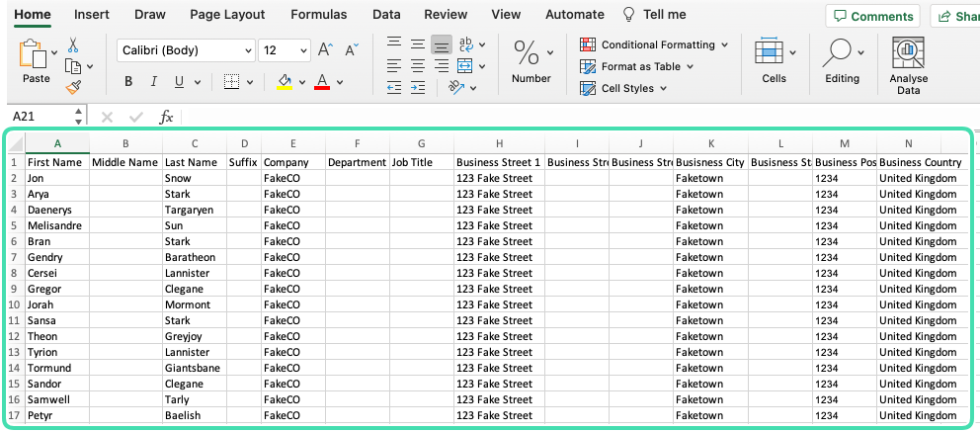Image resolution: width=980 pixels, height=432 pixels.
Task: Switch to the Draw tab
Action: pos(150,15)
